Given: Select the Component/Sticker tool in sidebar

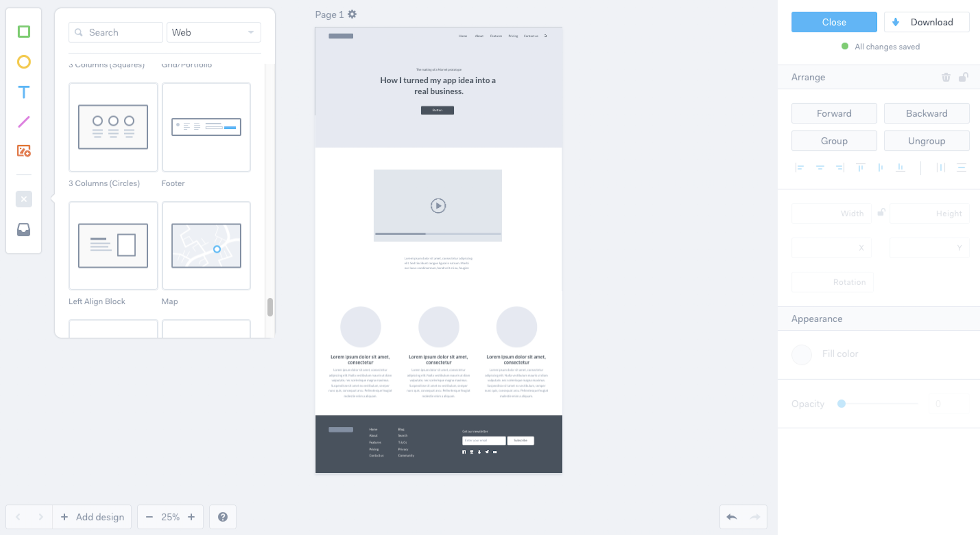Looking at the screenshot, I should point(24,152).
